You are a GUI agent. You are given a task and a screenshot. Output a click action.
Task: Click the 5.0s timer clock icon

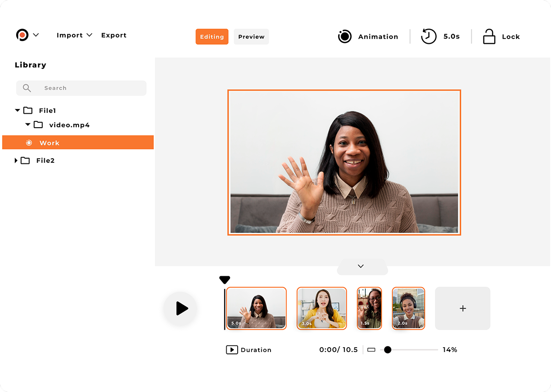pyautogui.click(x=428, y=36)
